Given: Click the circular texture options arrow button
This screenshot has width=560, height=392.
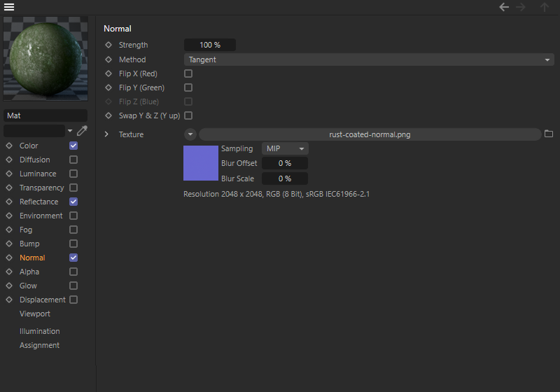Looking at the screenshot, I should click(x=190, y=134).
